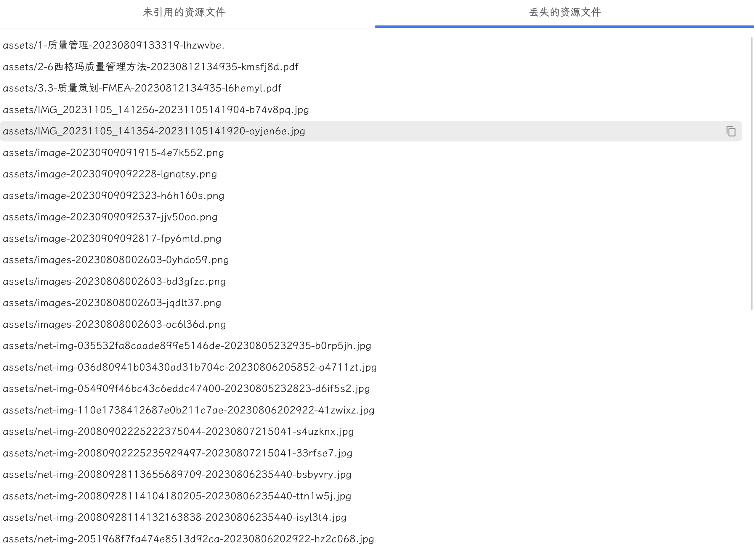Select images-20230808002603-bd3gfzc.png entry
Screen dimensions: 754x560
pyautogui.click(x=114, y=282)
